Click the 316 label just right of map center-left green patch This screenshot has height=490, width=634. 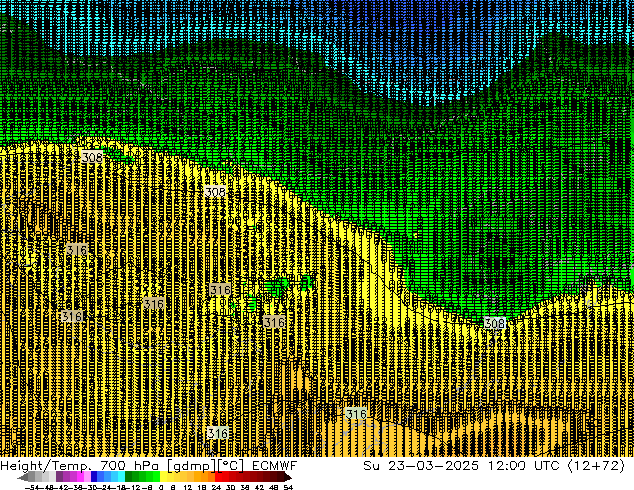pos(274,322)
